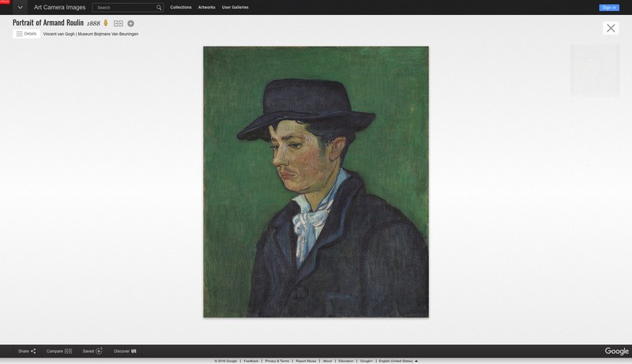Open the Vincent van Gogh artist link

pos(58,34)
